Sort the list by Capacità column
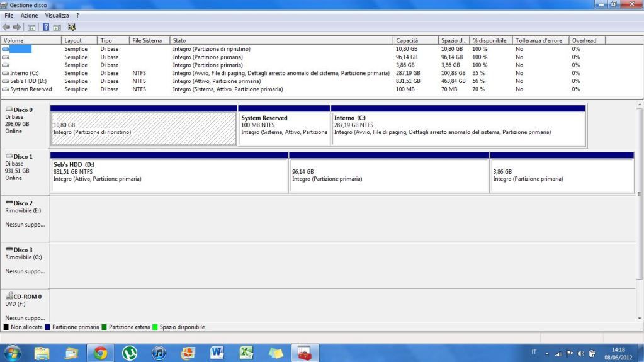644x362 pixels. pyautogui.click(x=415, y=40)
